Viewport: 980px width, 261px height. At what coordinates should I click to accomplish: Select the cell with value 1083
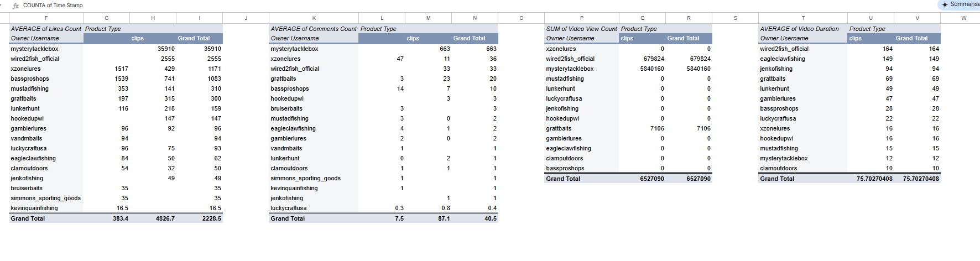coord(200,79)
